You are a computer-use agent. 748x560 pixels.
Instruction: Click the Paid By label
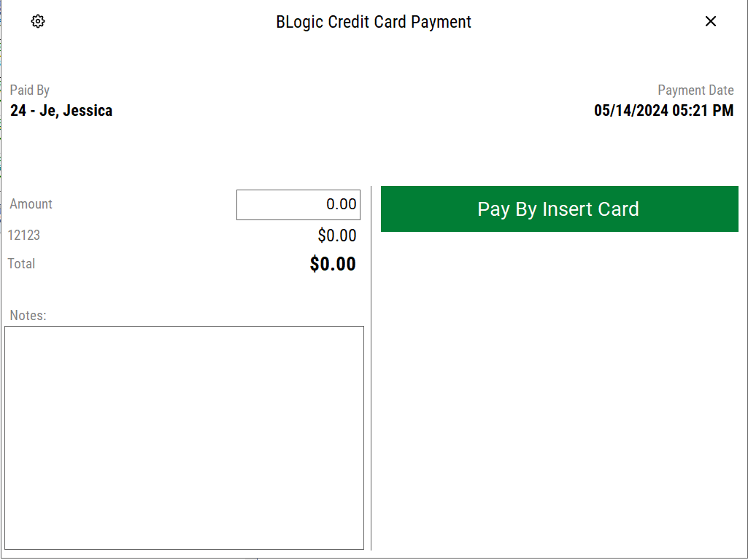point(30,90)
